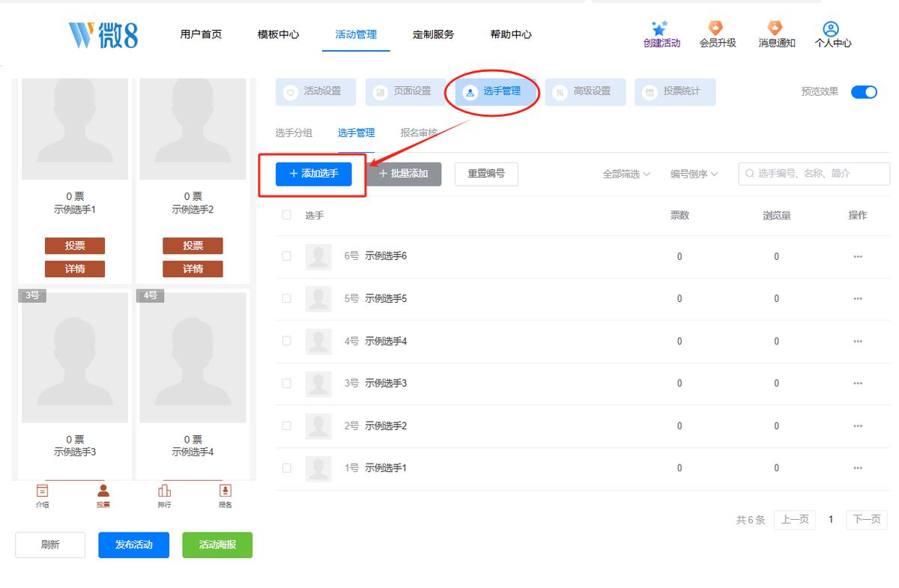Tick the checkbox for 示例选手3
Screen dimensions: 899x588
286,383
